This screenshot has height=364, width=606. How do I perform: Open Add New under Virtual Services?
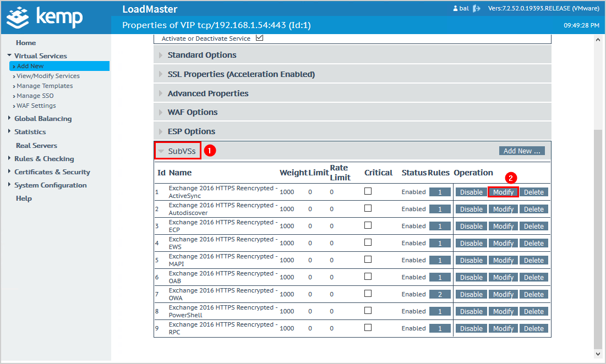pos(59,66)
